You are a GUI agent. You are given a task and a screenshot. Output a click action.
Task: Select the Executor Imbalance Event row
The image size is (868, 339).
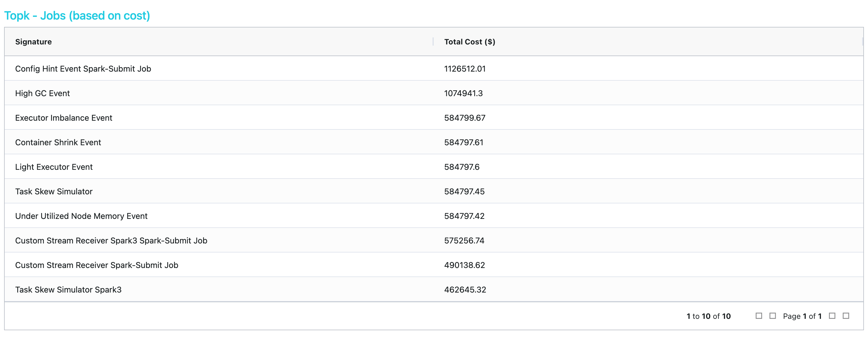coord(63,118)
